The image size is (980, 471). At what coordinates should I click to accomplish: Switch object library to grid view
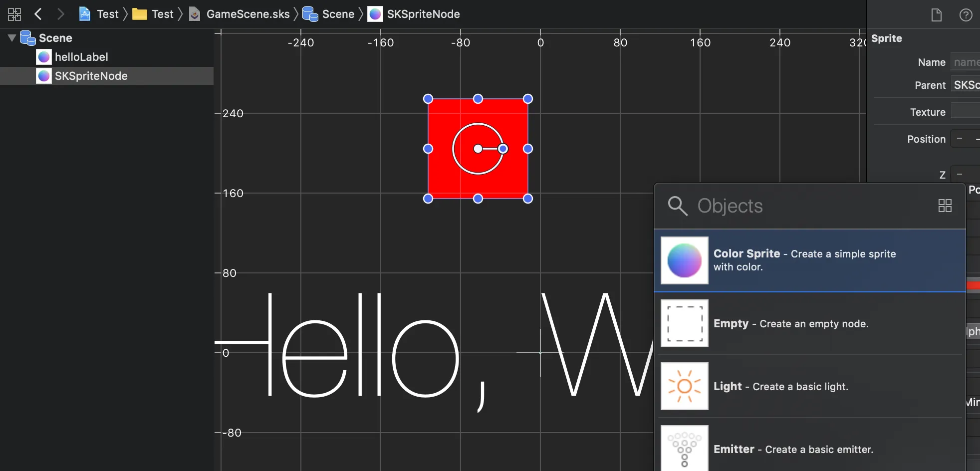coord(945,206)
